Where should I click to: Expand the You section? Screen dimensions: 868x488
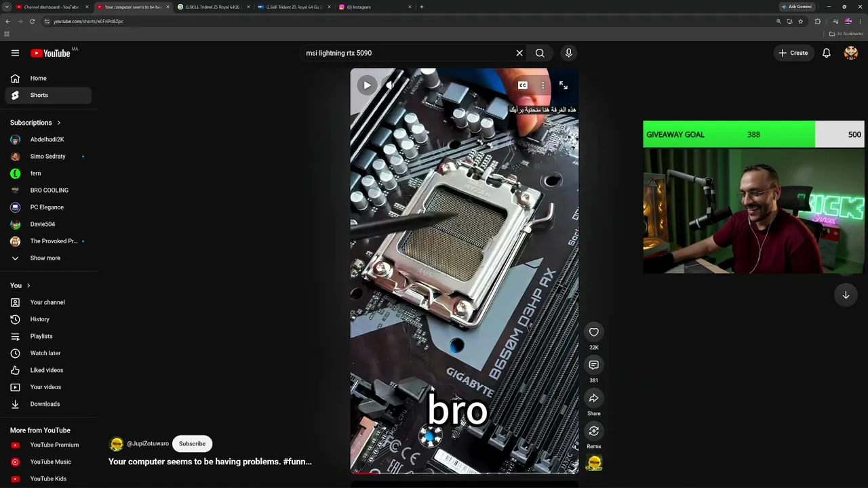pyautogui.click(x=20, y=285)
